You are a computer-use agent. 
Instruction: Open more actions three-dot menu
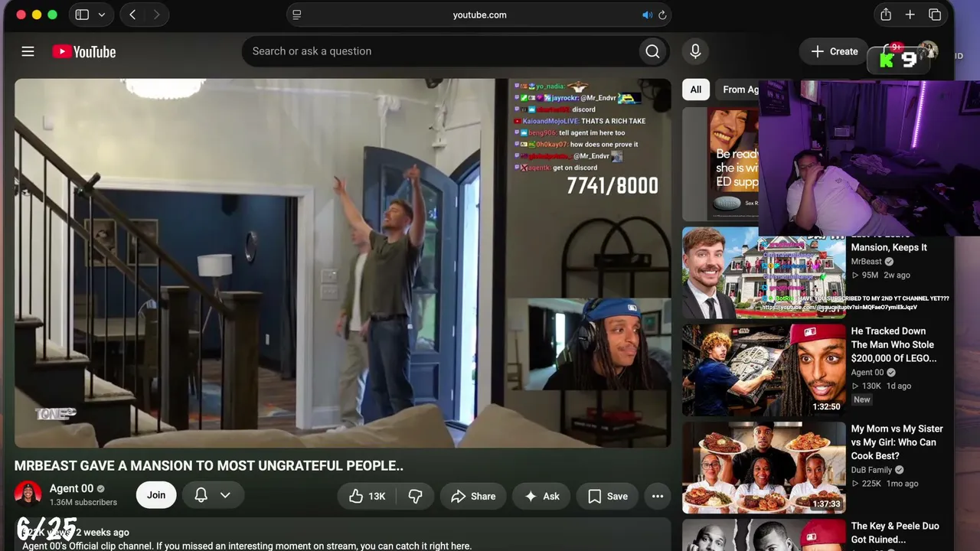658,496
